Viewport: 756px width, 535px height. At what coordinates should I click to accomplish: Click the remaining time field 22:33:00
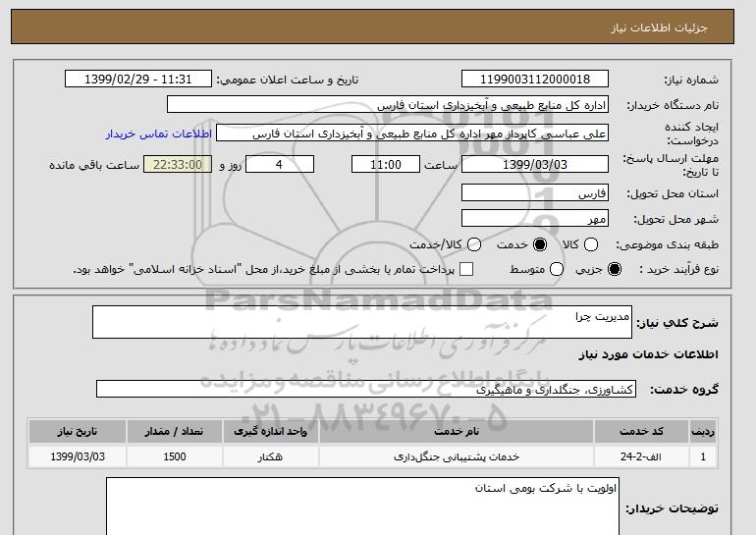[x=178, y=164]
